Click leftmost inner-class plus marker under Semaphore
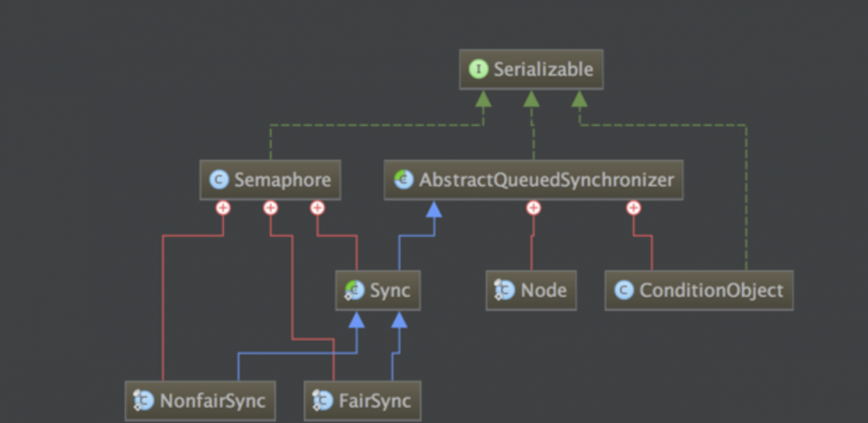This screenshot has height=423, width=868. pyautogui.click(x=223, y=208)
